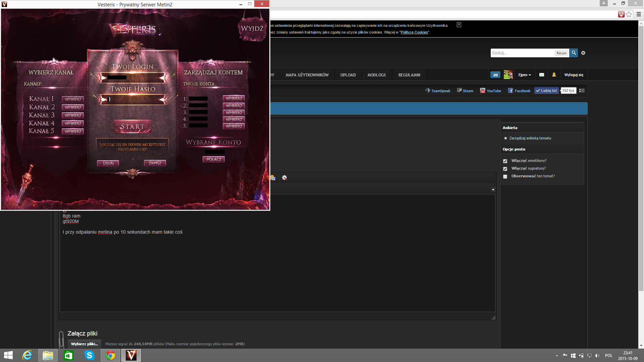Click the Twoje Hasło password field
644x362 pixels.
coord(132,99)
